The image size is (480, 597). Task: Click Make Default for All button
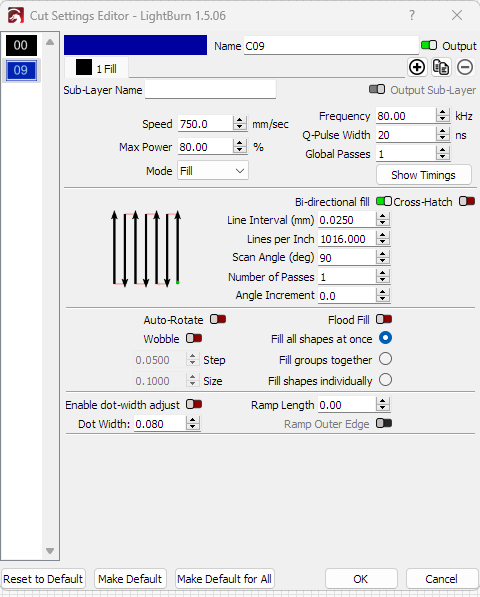point(225,579)
